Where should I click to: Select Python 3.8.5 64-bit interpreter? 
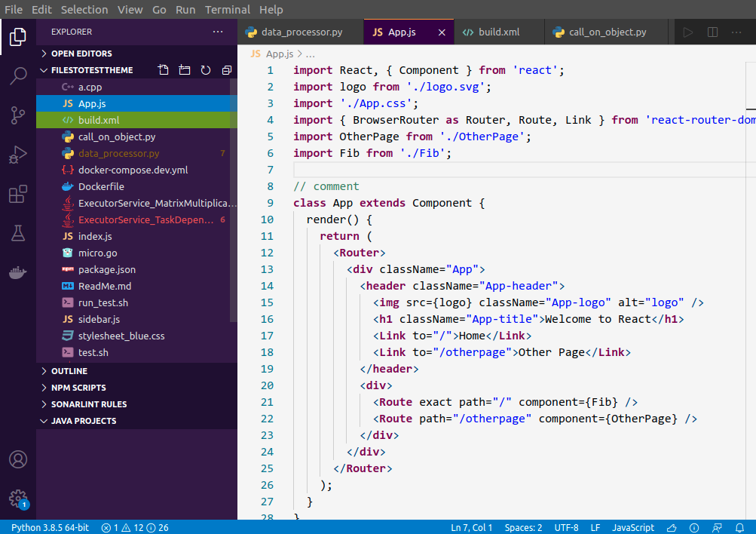click(51, 528)
